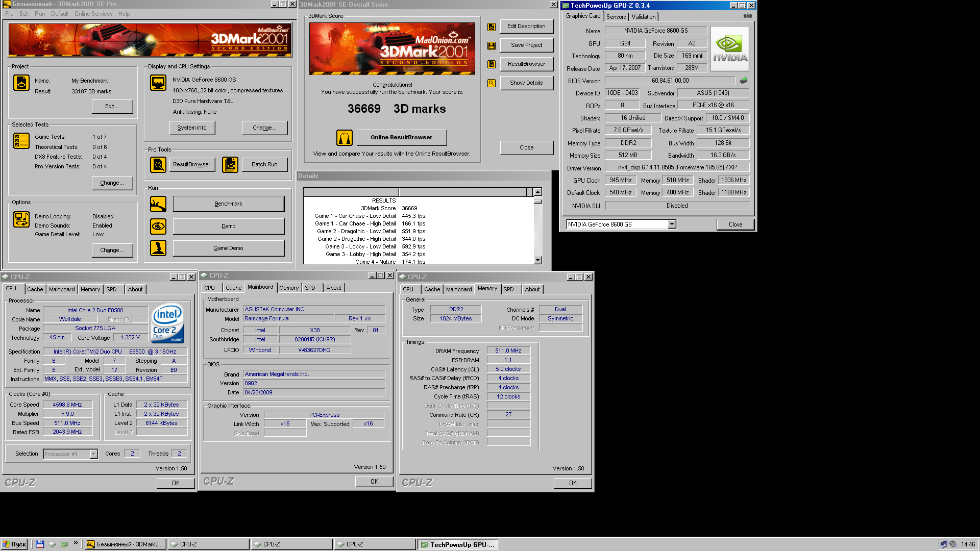Click the Rampage Formula model field
The height and width of the screenshot is (551, 980).
288,318
